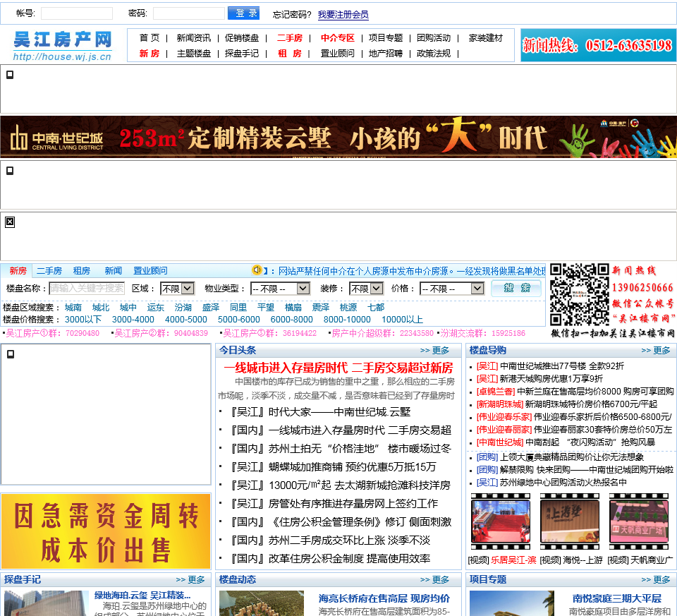677x616 pixels.
Task: Click the 吴江房产网 site logo
Action: (x=63, y=45)
